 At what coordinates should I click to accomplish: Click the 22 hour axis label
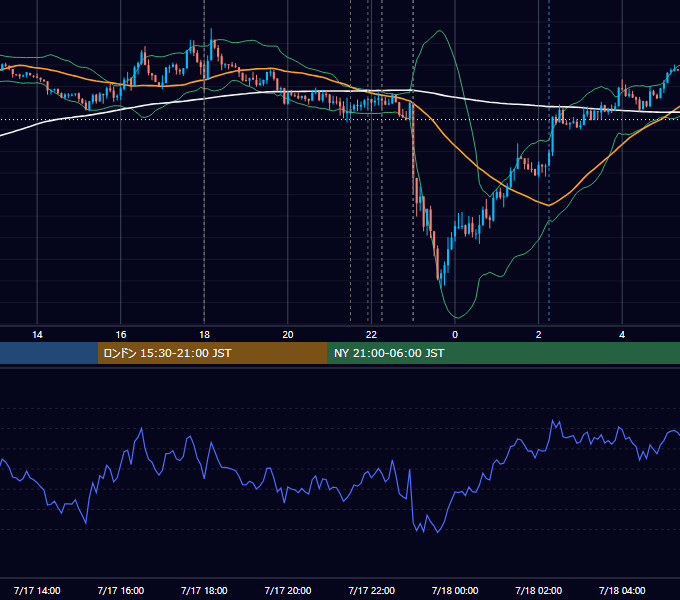pos(371,335)
